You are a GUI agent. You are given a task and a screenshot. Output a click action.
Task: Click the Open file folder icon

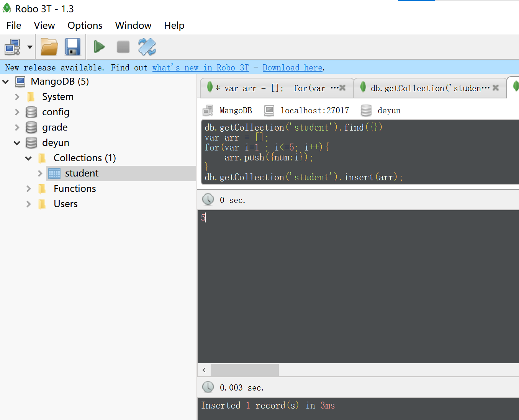pos(49,47)
